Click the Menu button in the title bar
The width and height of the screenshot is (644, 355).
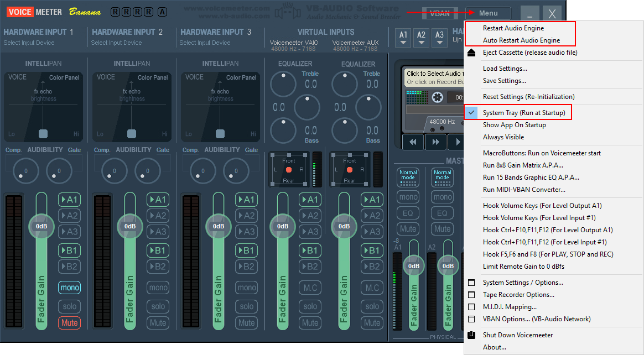(x=488, y=13)
